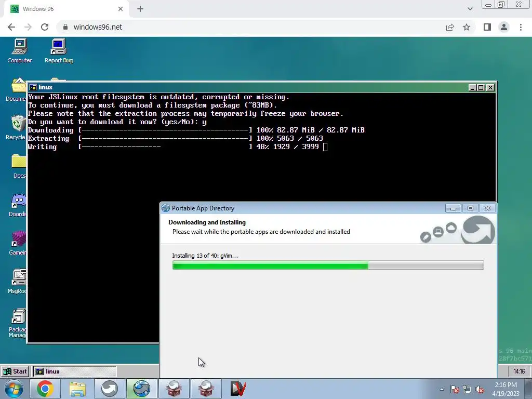Screen dimensions: 532x399
Task: Open the Chrome profile menu
Action: (x=504, y=27)
